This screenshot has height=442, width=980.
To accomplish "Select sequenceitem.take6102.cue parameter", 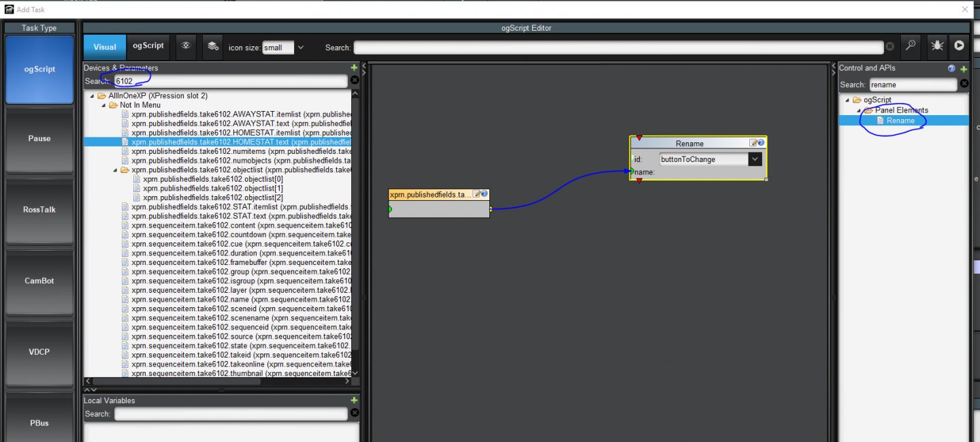I will (236, 244).
